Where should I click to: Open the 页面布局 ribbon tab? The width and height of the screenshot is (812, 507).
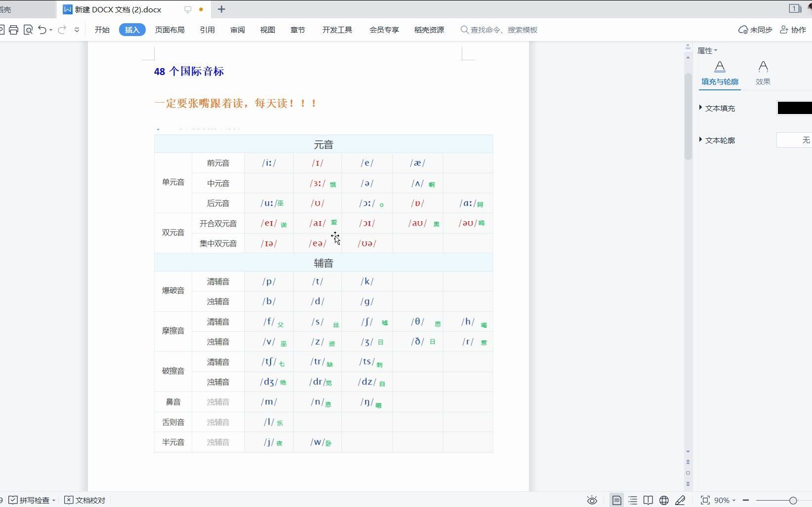[x=169, y=30]
